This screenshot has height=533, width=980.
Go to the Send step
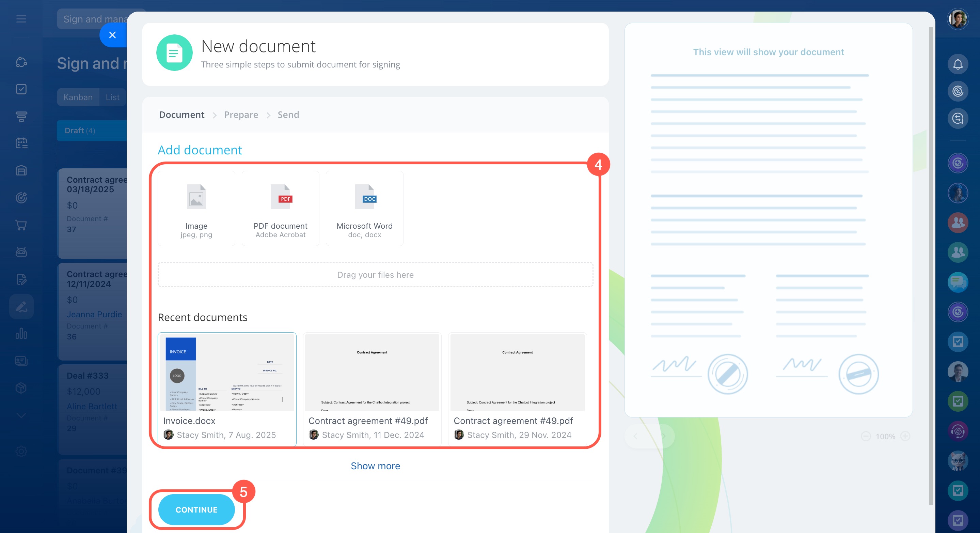(x=288, y=115)
